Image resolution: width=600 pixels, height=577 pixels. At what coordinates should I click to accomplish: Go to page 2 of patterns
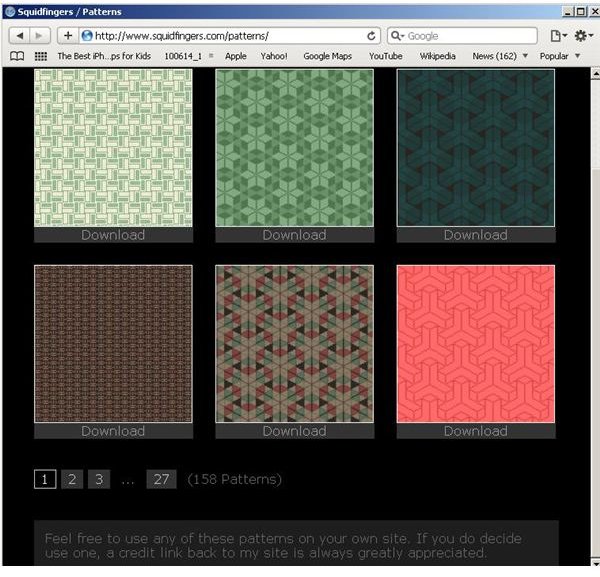coord(72,479)
